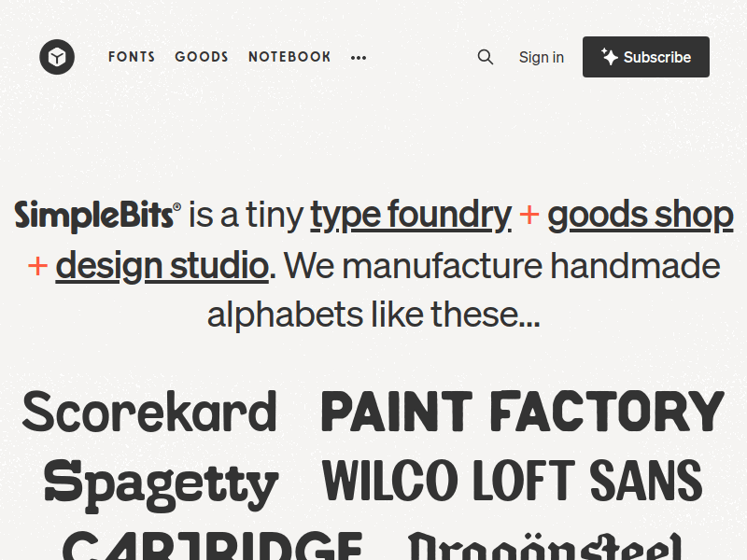
Task: Click the sparkle icon in Subscribe
Action: 610,57
